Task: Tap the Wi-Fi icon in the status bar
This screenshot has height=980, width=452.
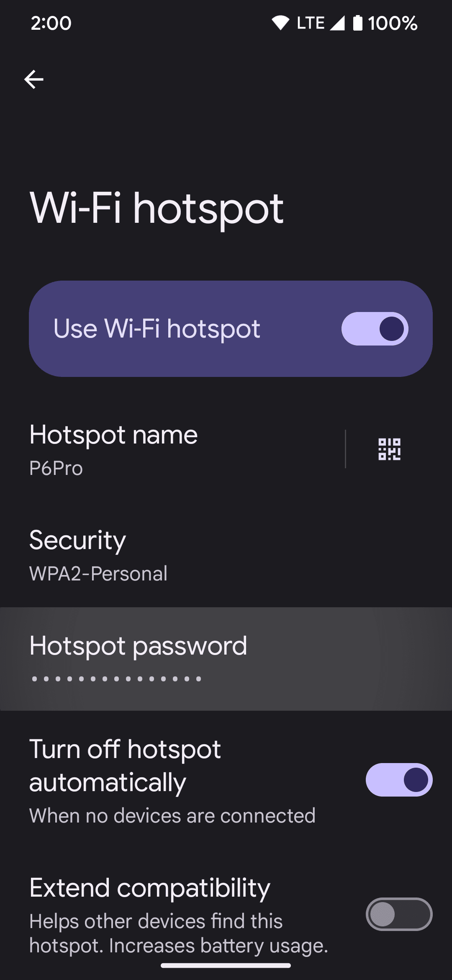Action: [x=281, y=23]
